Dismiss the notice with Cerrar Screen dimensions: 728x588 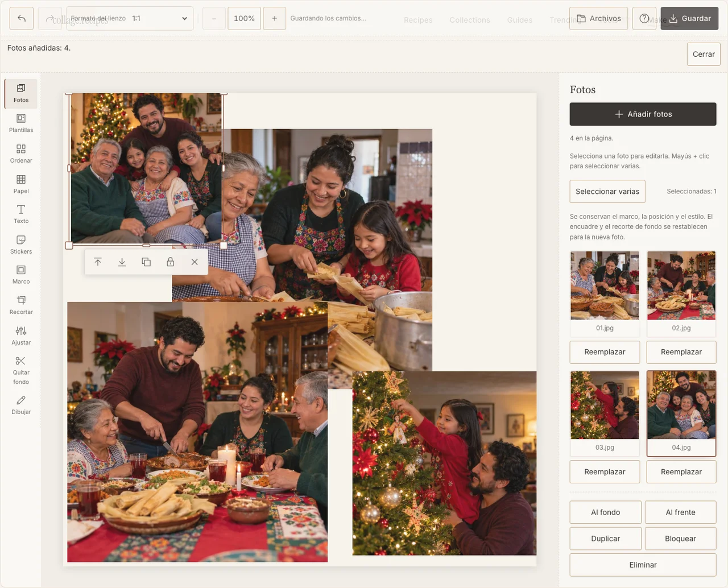(x=704, y=54)
